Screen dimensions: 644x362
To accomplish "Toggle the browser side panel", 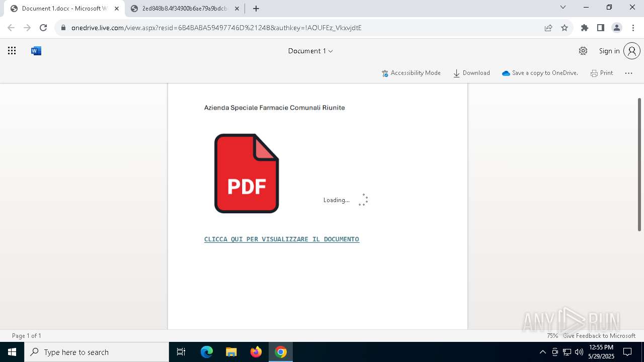I will click(601, 28).
